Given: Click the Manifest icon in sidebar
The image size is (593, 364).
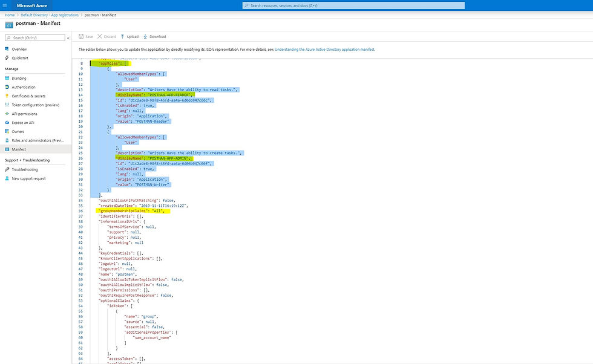Looking at the screenshot, I should click(7, 149).
